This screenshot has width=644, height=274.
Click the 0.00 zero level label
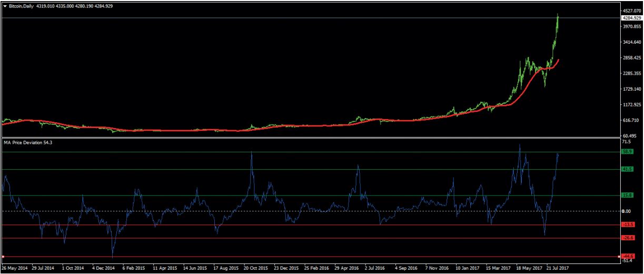click(x=627, y=211)
